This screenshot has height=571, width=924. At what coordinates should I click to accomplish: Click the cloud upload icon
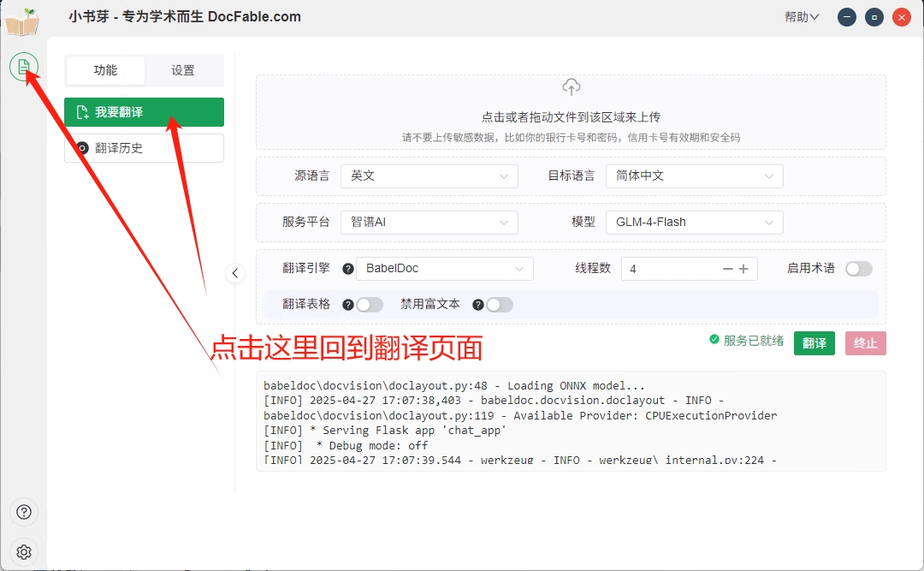pos(571,87)
